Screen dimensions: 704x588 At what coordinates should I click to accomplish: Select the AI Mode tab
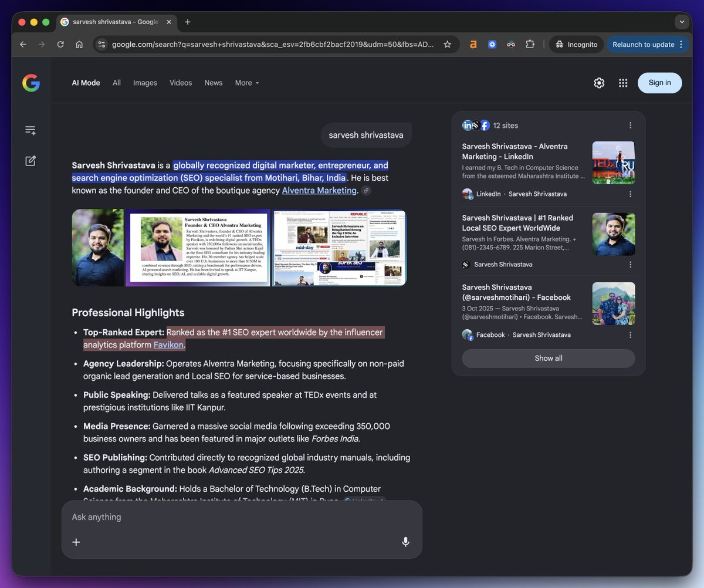[86, 83]
